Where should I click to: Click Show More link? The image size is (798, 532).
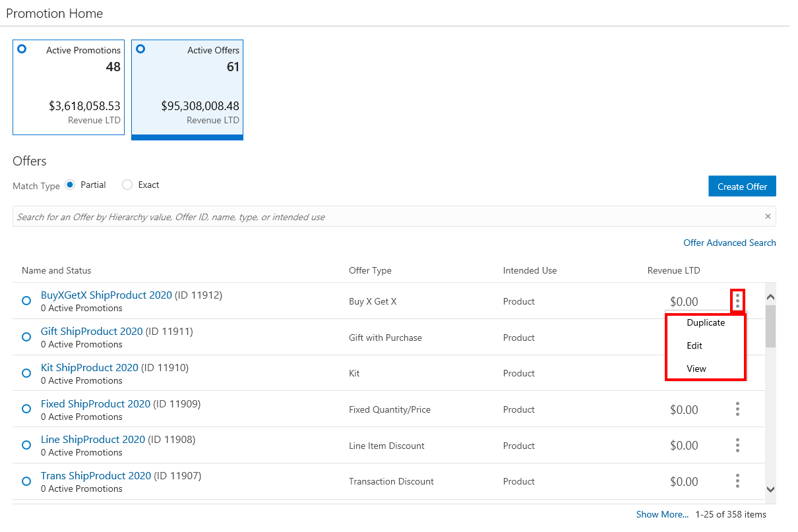662,514
